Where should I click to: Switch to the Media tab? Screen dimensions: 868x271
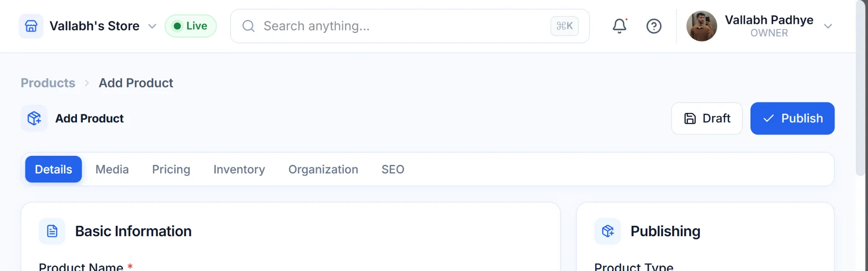(112, 169)
